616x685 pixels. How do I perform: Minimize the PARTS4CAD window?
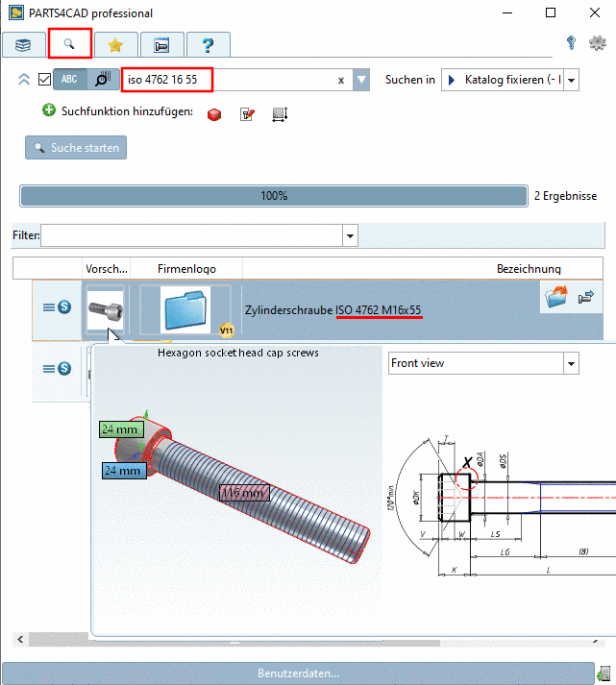[x=507, y=12]
